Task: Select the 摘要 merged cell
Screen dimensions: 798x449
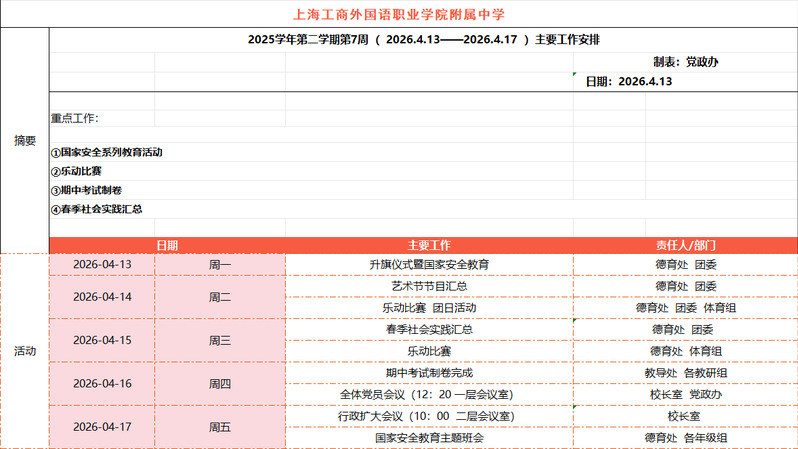Action: coord(24,140)
